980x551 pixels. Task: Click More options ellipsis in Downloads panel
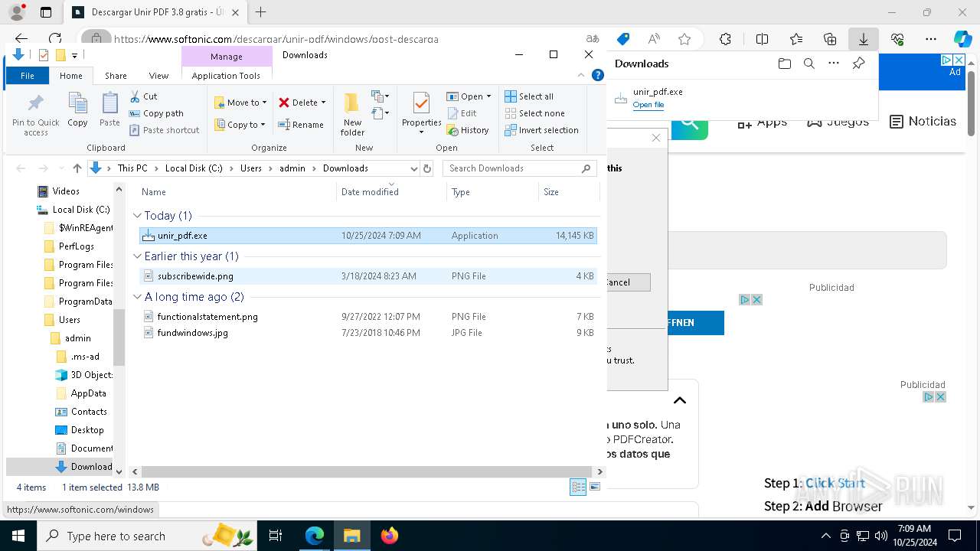click(x=834, y=64)
